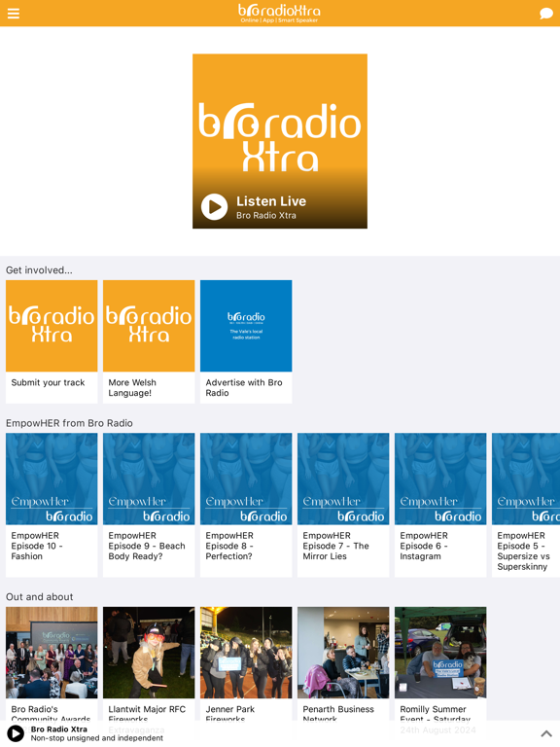Open EmpowHER Episode 8 - Perfection?
Screen dimensions: 560x747
pyautogui.click(x=246, y=505)
